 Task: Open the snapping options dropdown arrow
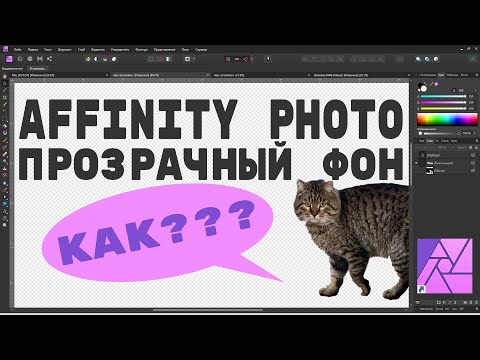pos(252,59)
